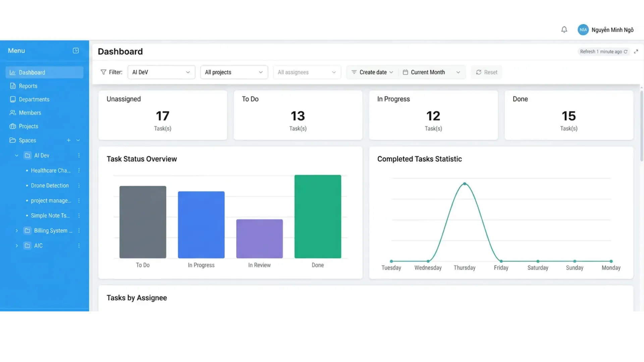644x362 pixels.
Task: Open Billing System options menu
Action: 79,231
